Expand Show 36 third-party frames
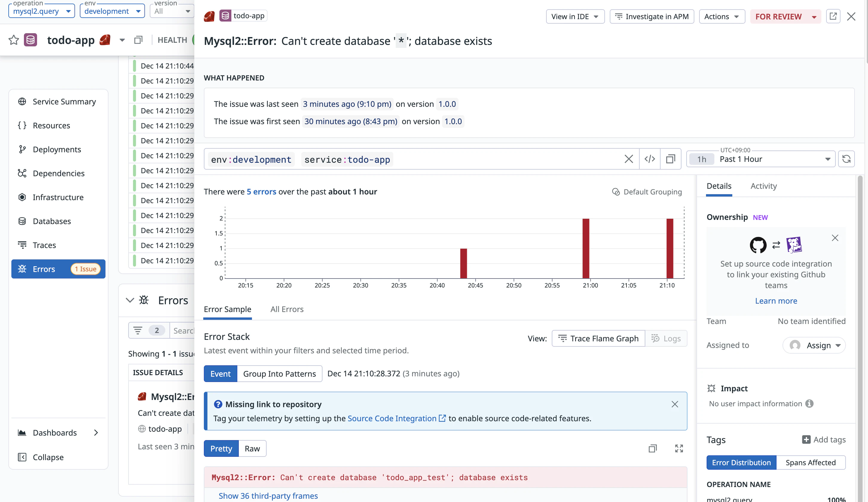Screen dimensions: 868x502 (x=268, y=495)
